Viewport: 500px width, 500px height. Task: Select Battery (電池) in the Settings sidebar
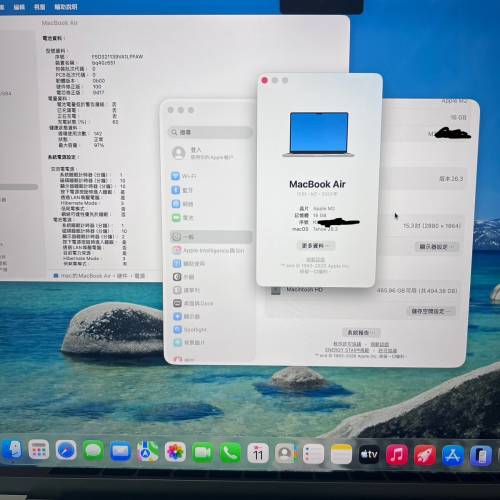click(183, 218)
